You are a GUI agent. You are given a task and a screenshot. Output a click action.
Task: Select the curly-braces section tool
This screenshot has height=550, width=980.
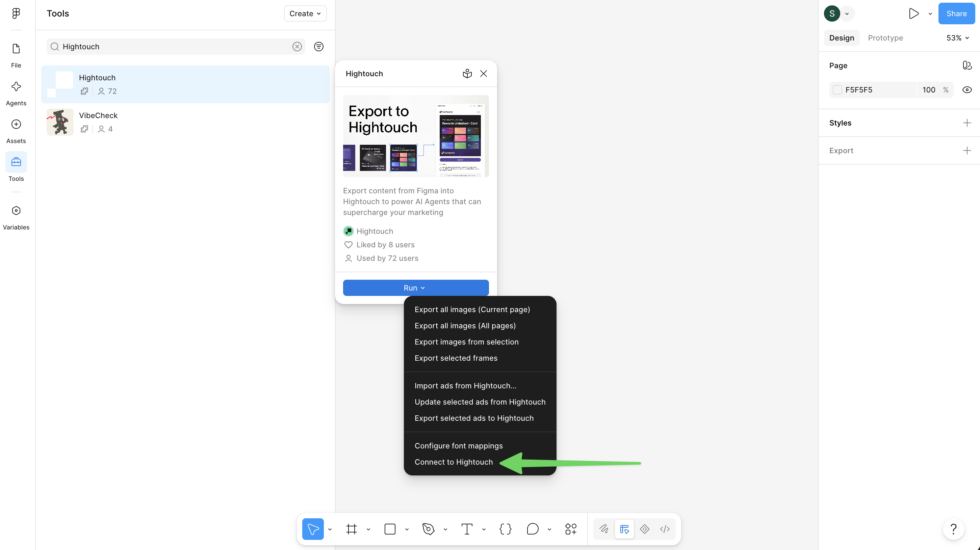[x=505, y=529]
